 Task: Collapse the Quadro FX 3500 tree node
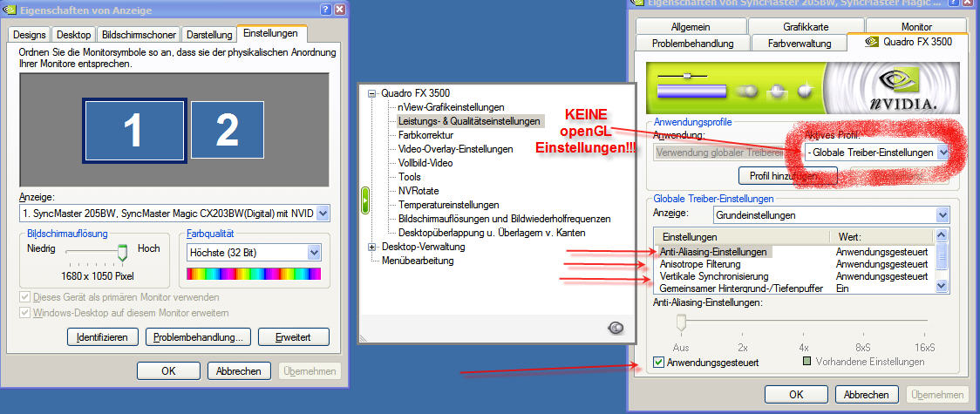(x=372, y=93)
